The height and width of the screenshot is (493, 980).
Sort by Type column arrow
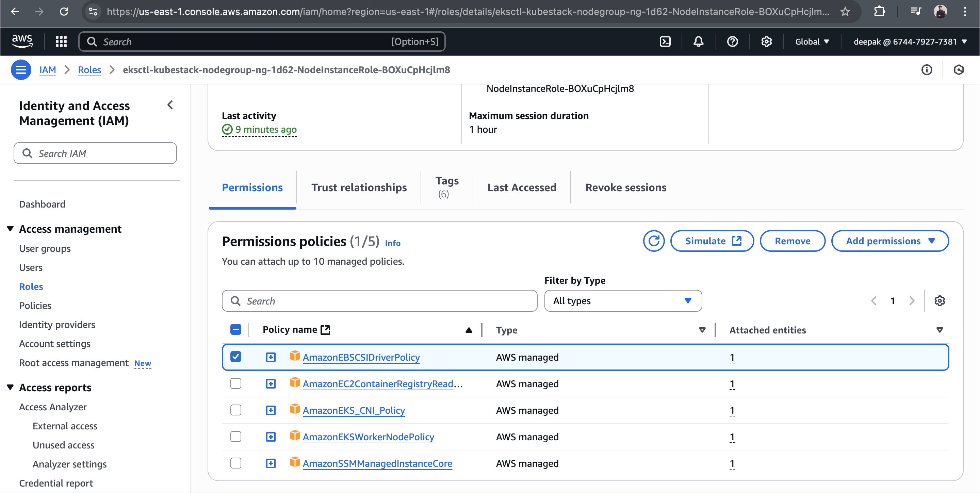702,330
